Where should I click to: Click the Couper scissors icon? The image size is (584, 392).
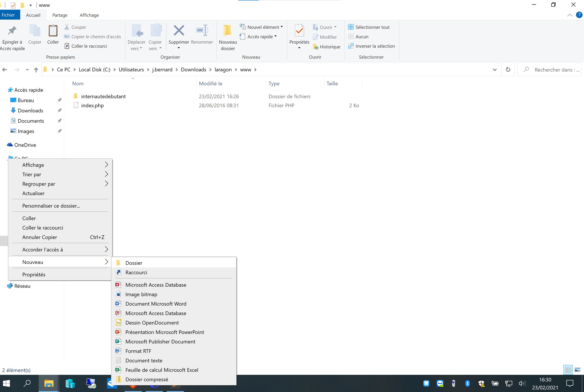pos(67,27)
